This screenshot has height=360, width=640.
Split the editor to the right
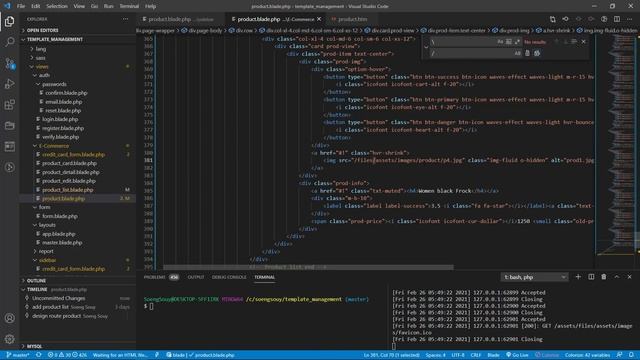point(617,19)
